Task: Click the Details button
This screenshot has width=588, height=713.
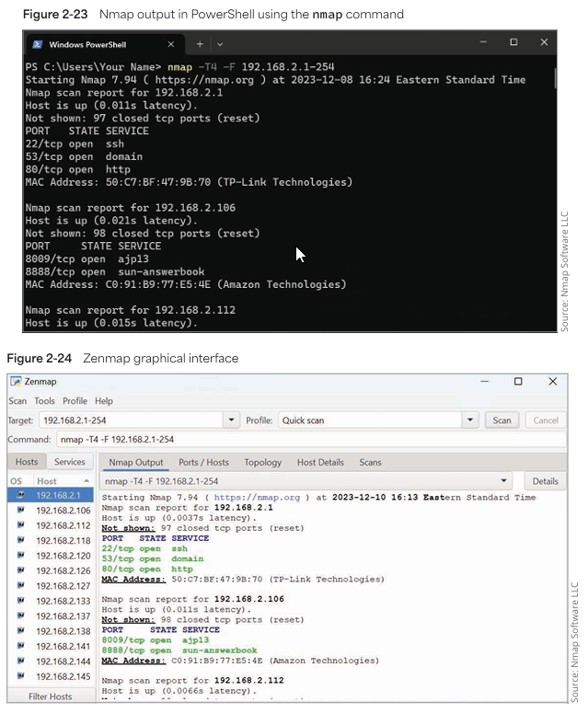Action: 545,481
